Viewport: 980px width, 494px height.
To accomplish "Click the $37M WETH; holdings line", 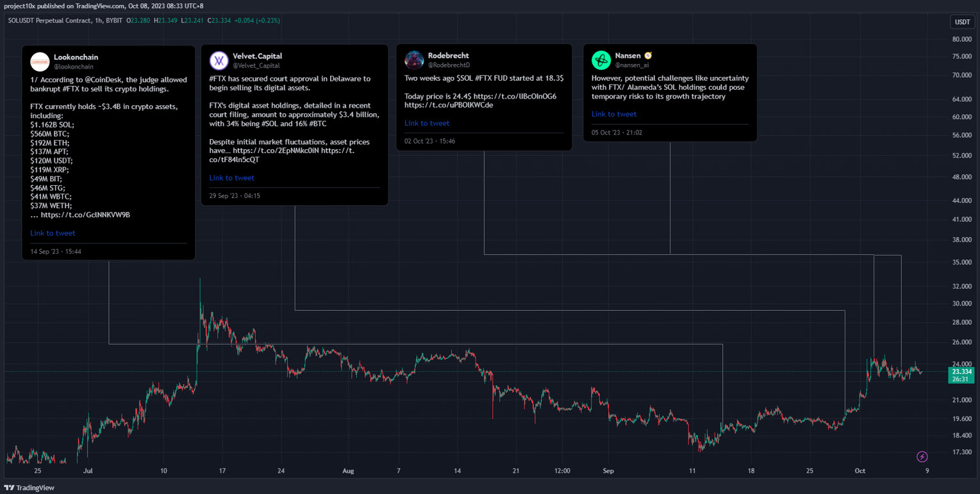I will 51,206.
